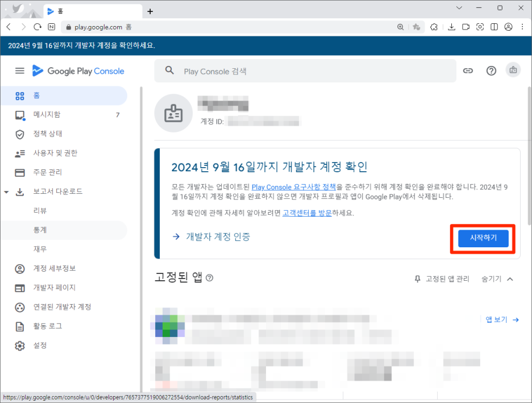Click the card icon for 주문 관리
Screen dimensions: 532x403
pos(20,173)
